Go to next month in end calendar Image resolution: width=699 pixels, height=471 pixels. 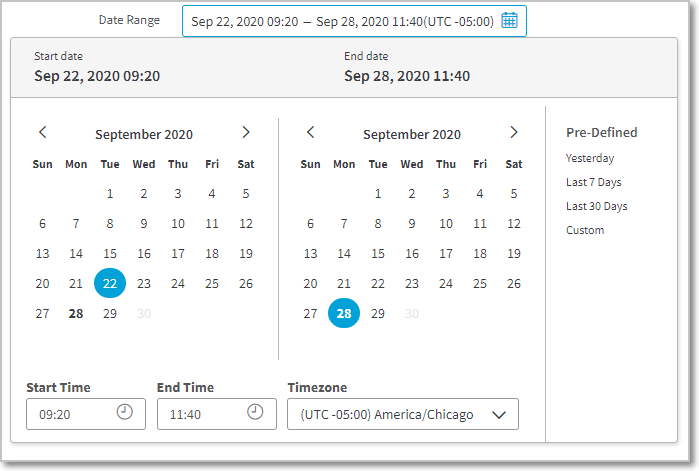tap(514, 133)
